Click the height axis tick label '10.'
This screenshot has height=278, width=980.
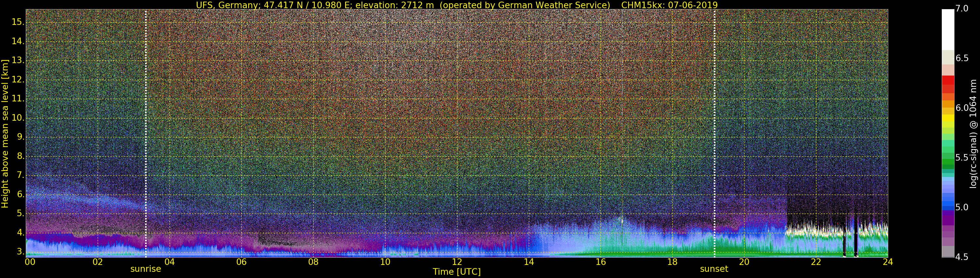[x=18, y=118]
